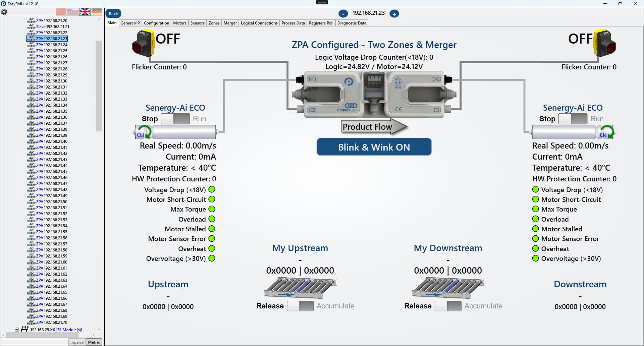The image size is (644, 346).
Task: Open the Merger tab
Action: [x=230, y=23]
